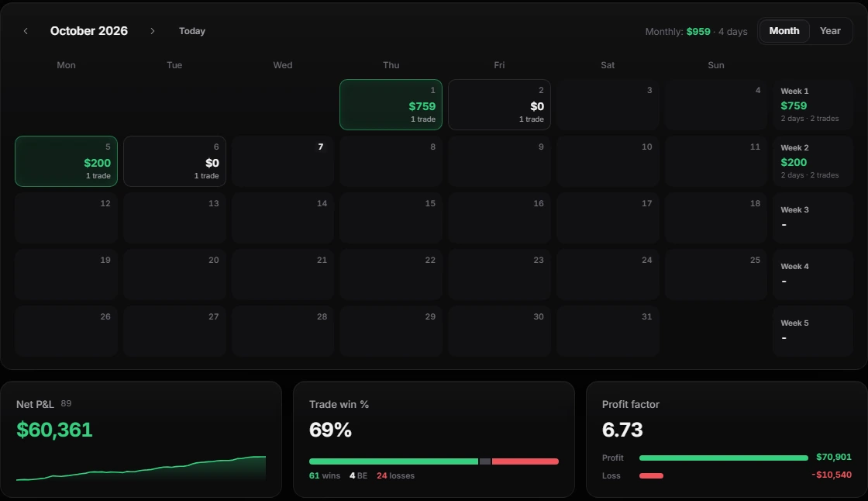Viewport: 868px width, 501px height.
Task: Jump to Today in the calendar
Action: tap(192, 31)
